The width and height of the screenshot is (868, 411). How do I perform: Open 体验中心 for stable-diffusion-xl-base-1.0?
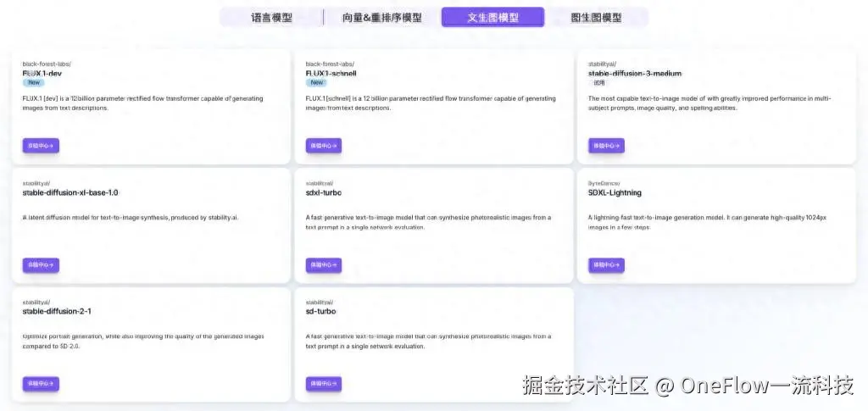[41, 265]
